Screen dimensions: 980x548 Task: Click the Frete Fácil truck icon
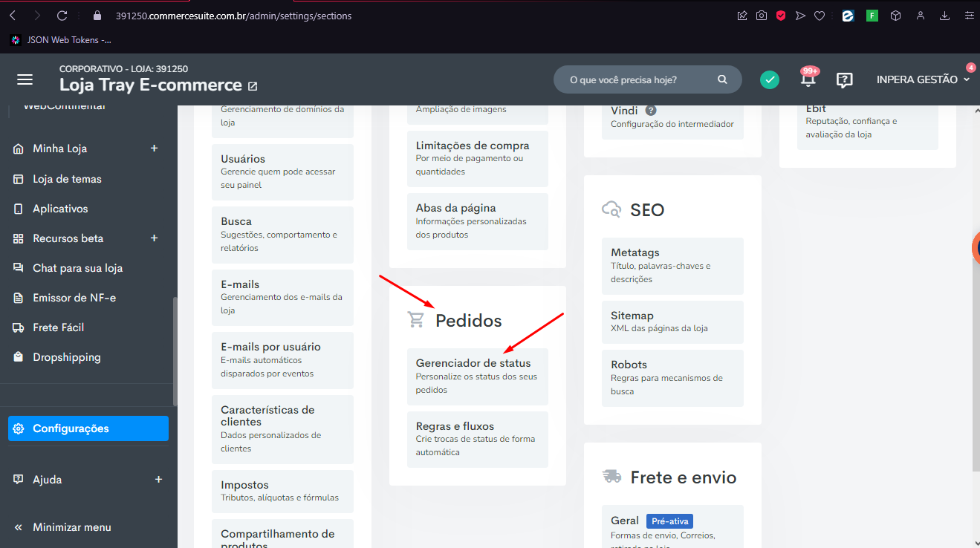18,327
